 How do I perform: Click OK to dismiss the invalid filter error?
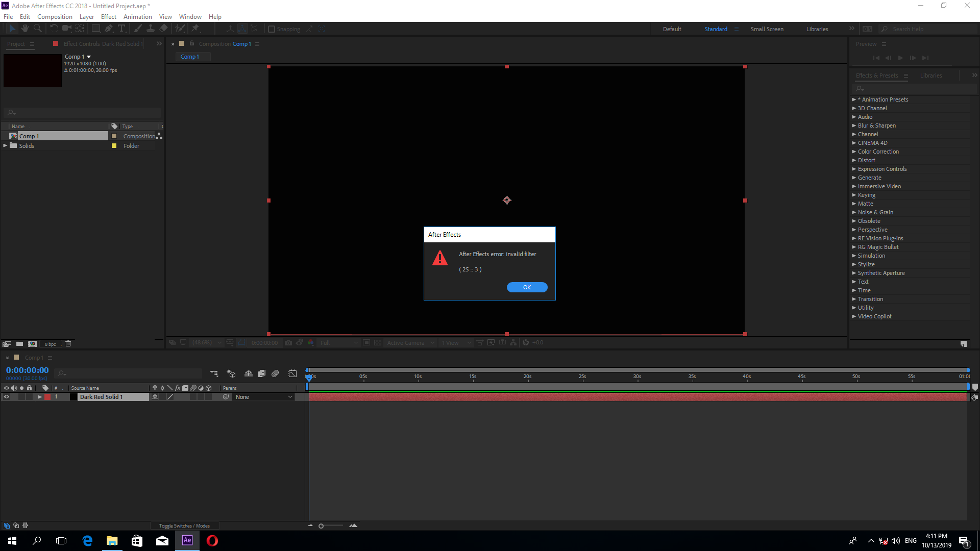point(527,287)
